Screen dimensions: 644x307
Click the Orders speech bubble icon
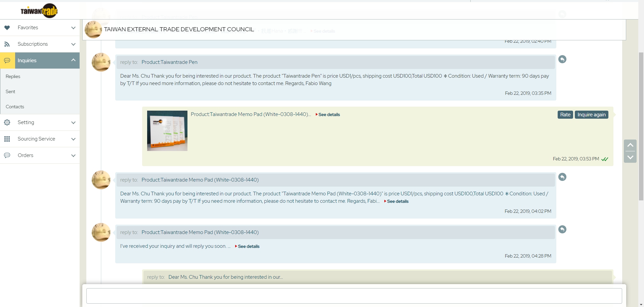click(7, 155)
